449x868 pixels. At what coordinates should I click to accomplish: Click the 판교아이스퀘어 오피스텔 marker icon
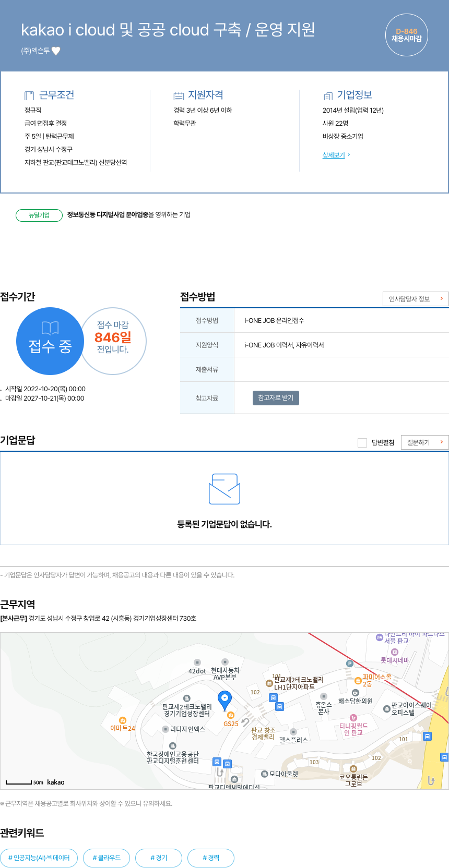click(x=386, y=708)
